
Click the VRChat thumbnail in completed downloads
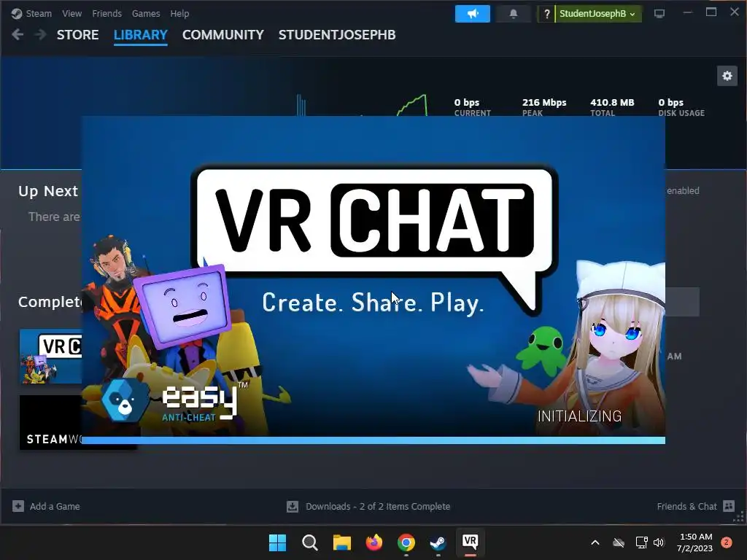[x=50, y=356]
